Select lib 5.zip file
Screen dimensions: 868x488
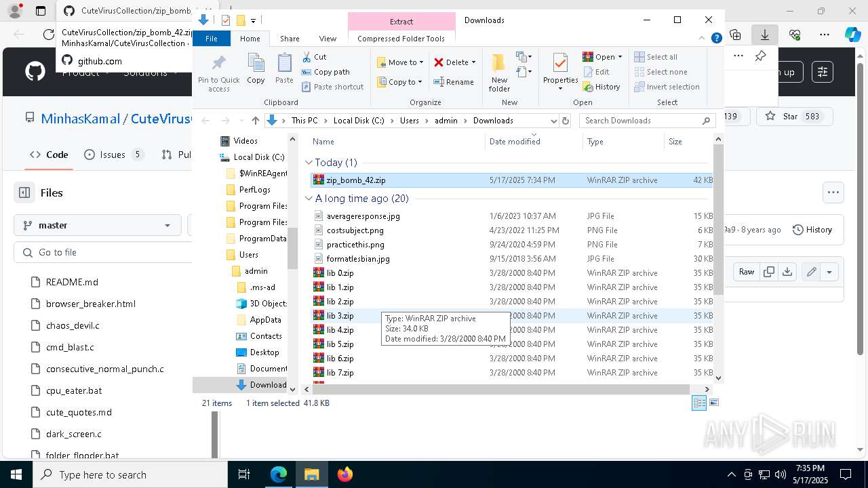point(512,344)
